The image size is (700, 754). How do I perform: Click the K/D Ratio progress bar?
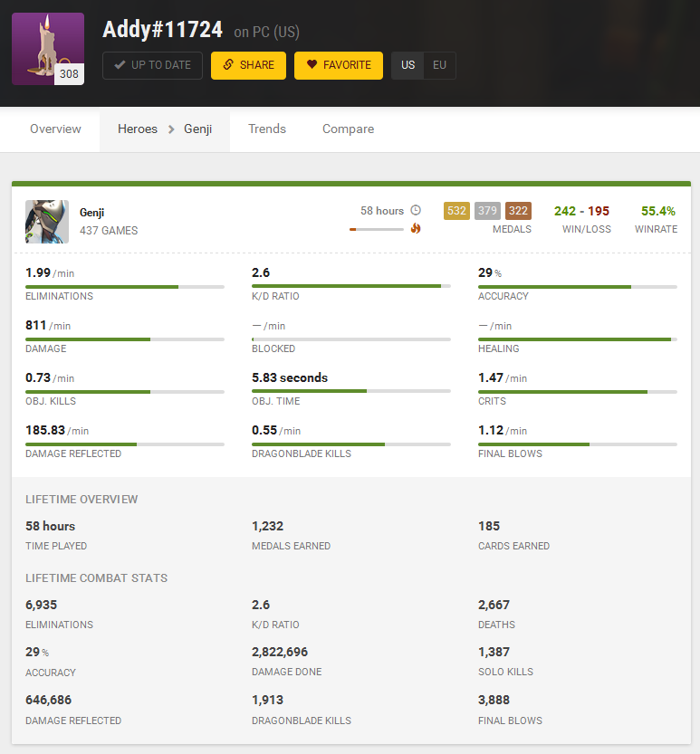click(351, 286)
